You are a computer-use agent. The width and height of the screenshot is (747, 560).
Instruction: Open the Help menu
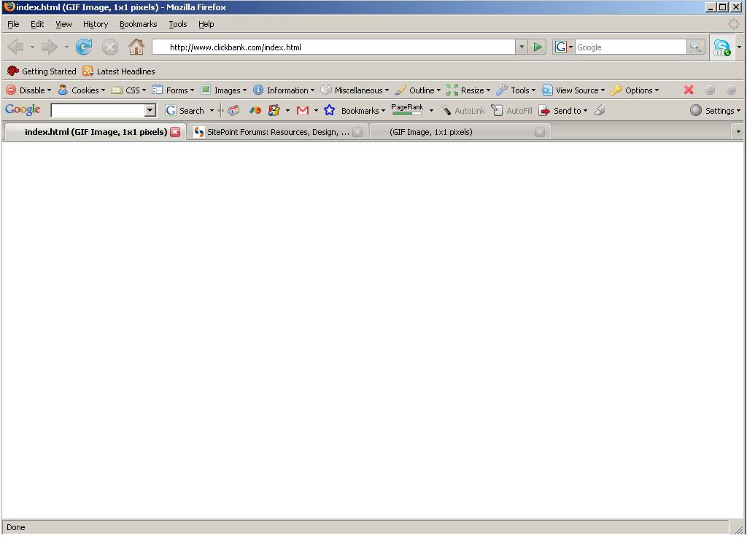206,24
